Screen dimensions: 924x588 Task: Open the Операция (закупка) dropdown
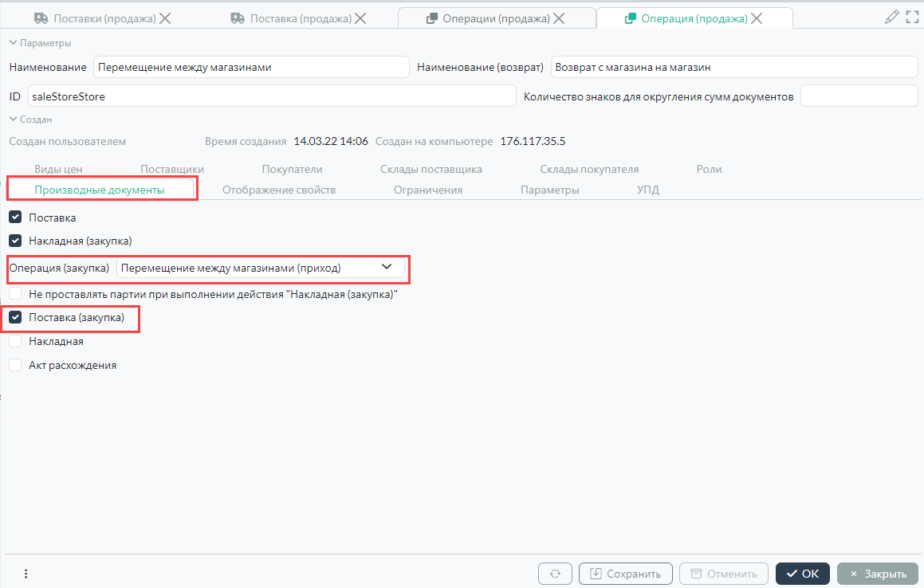pos(387,268)
